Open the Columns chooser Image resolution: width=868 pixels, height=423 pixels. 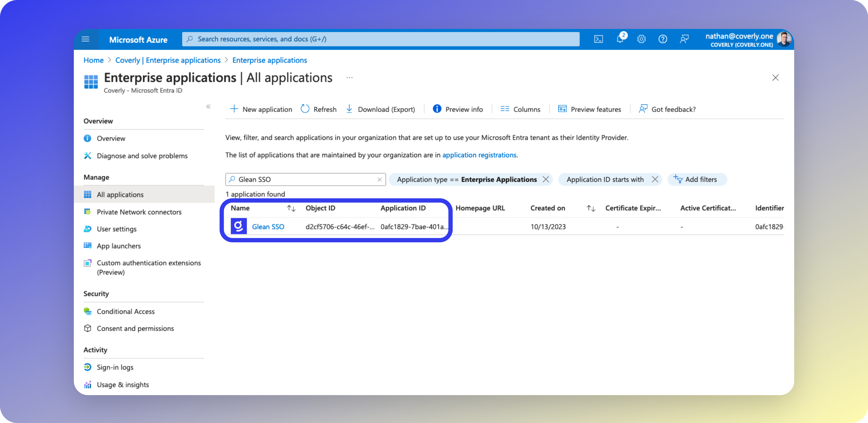click(x=520, y=109)
